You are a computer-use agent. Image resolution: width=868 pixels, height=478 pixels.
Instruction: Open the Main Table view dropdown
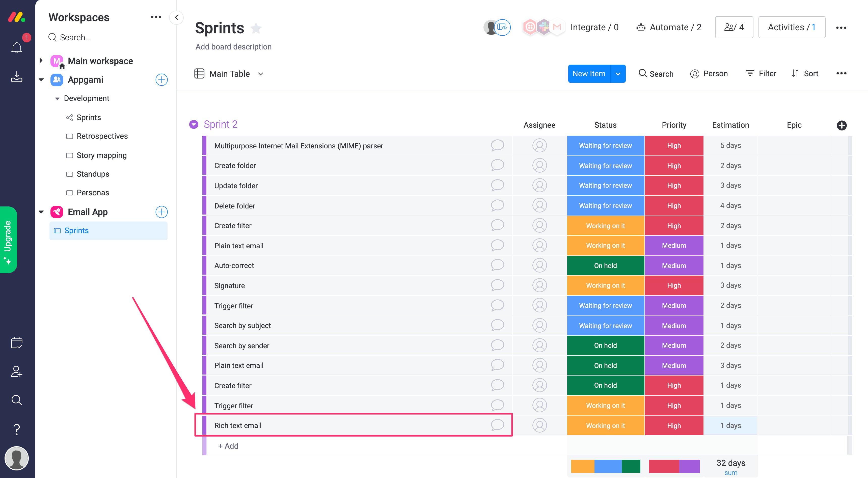[260, 74]
